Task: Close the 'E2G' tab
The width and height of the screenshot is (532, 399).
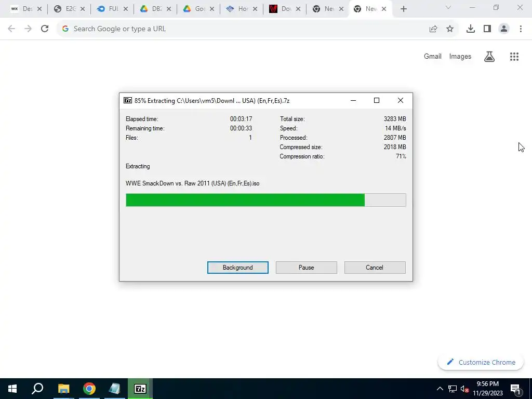Action: (x=83, y=9)
